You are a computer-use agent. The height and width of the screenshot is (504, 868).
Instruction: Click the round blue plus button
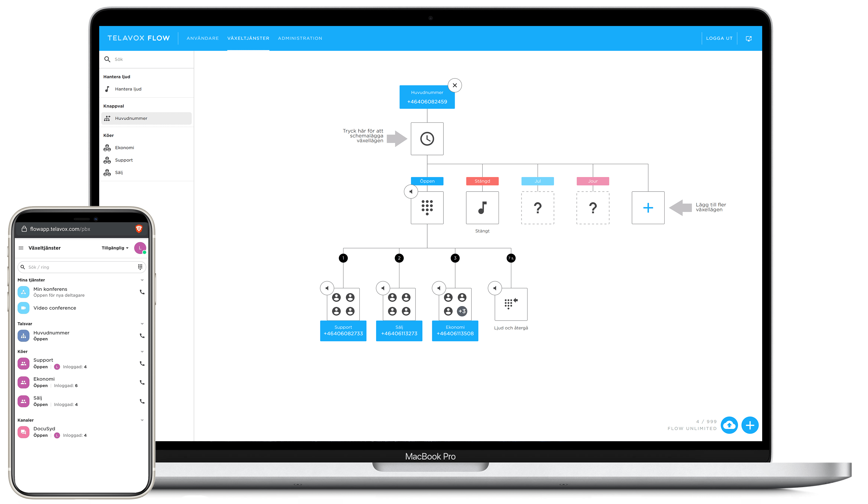coord(750,425)
